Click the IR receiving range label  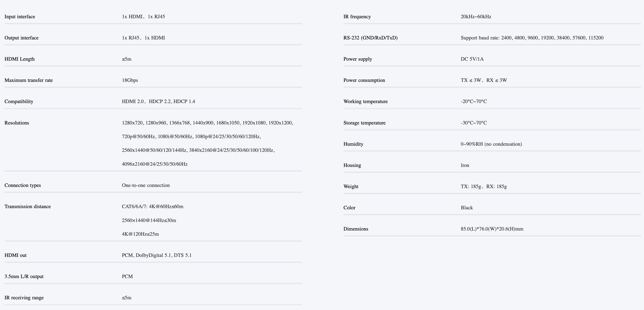[x=24, y=298]
